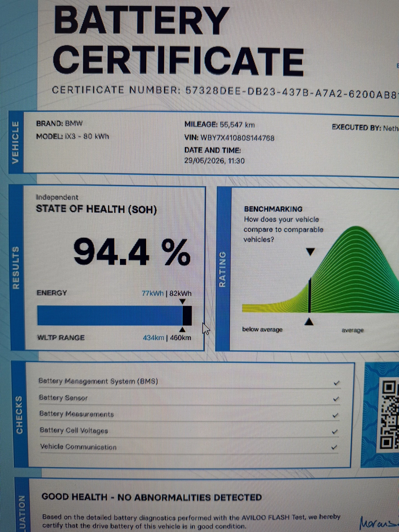This screenshot has height=532, width=399.
Task: Click the 'Independent' label above State of Health
Action: 57,197
